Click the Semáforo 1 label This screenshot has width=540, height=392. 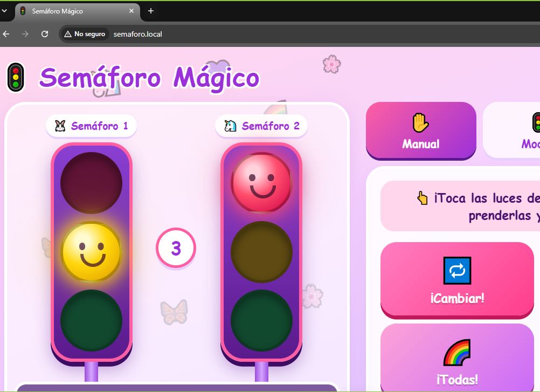click(x=91, y=126)
